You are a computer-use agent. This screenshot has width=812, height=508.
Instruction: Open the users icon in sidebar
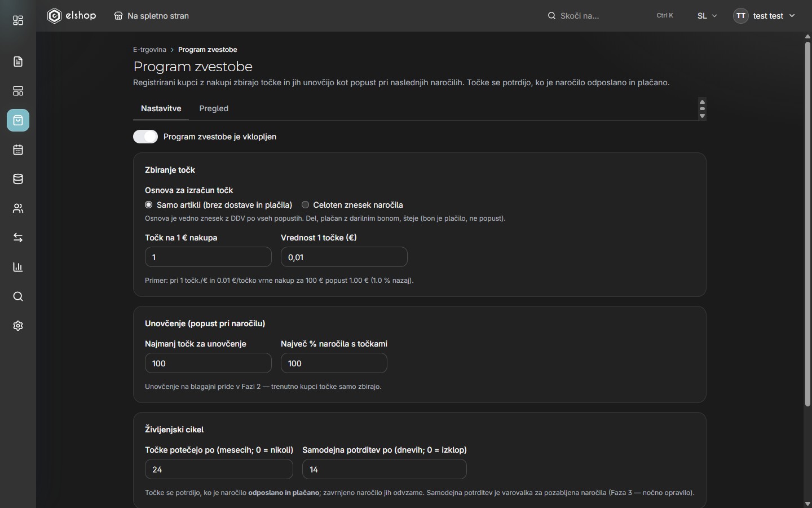[18, 208]
